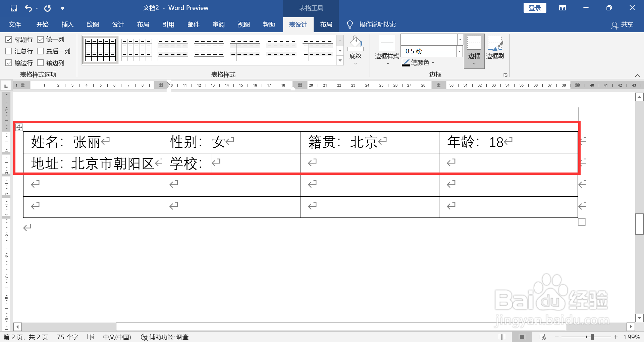Click the tab stop selector icon beside ruler

pyautogui.click(x=6, y=86)
